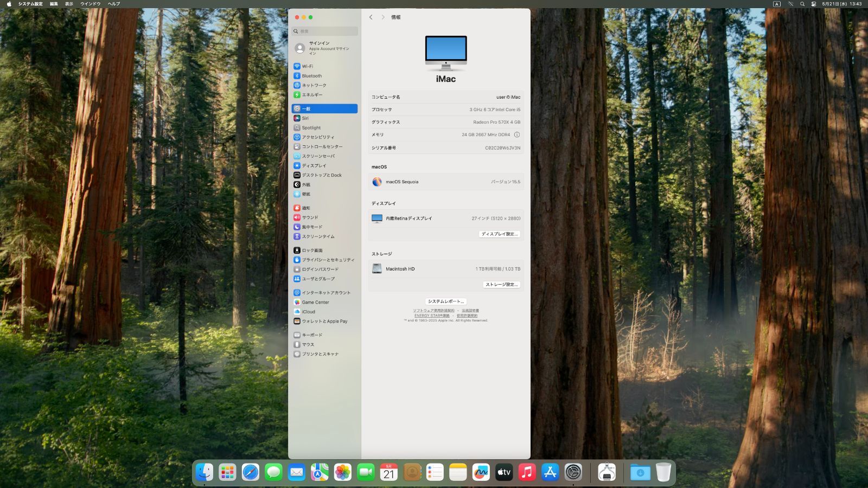Click the システムレポート... button

coord(445,301)
